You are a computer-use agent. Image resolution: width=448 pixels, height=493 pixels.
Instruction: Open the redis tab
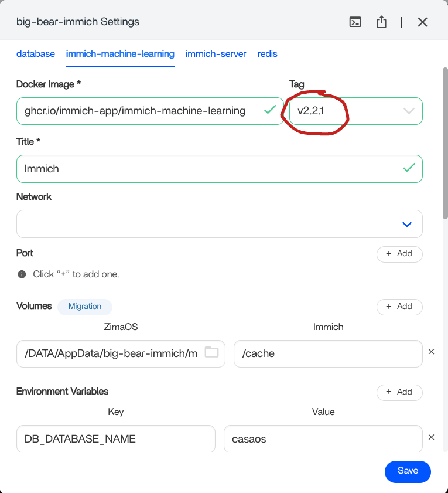point(267,54)
